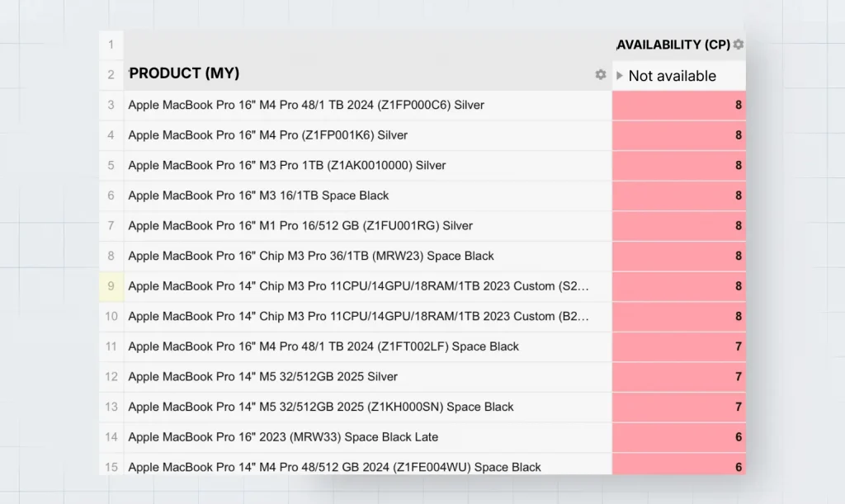Select row number 3

(x=111, y=105)
